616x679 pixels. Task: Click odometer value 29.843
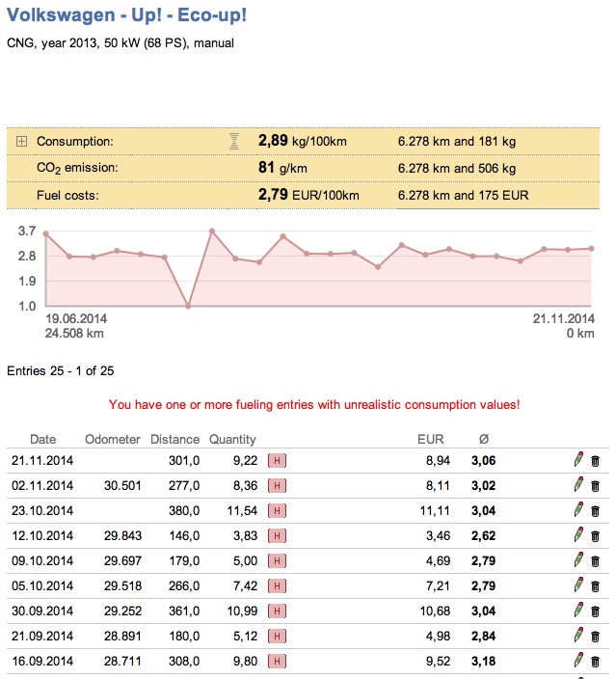coord(122,536)
